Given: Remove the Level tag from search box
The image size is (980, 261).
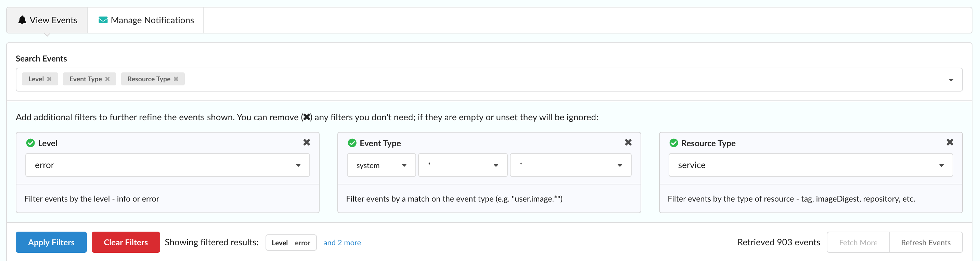Looking at the screenshot, I should [x=49, y=79].
